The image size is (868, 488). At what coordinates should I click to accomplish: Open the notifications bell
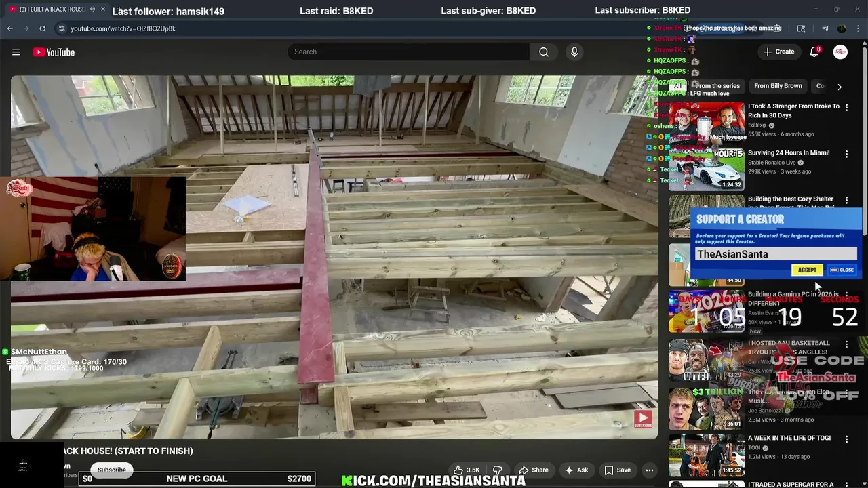[814, 52]
